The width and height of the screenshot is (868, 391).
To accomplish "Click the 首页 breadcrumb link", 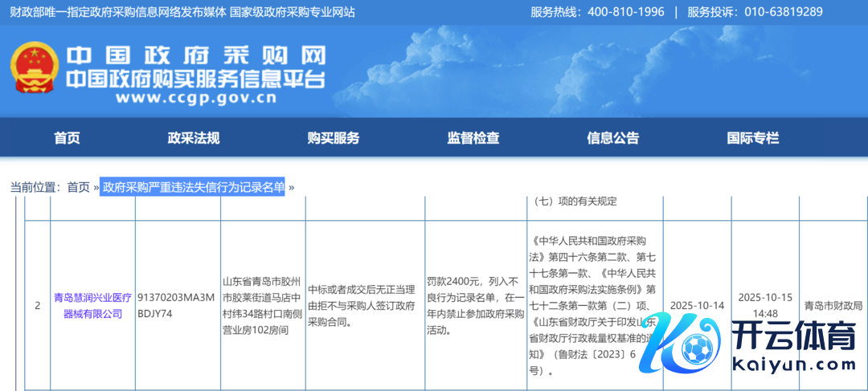I will tap(78, 187).
